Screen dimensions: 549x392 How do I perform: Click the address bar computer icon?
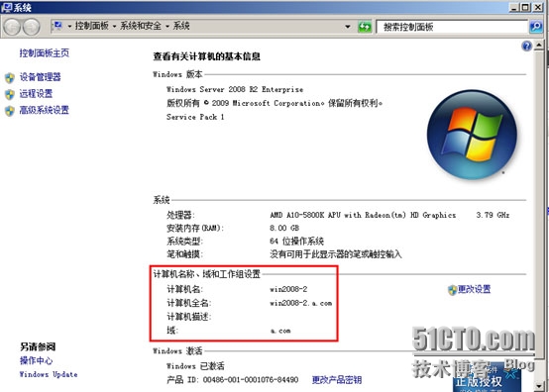pos(57,26)
